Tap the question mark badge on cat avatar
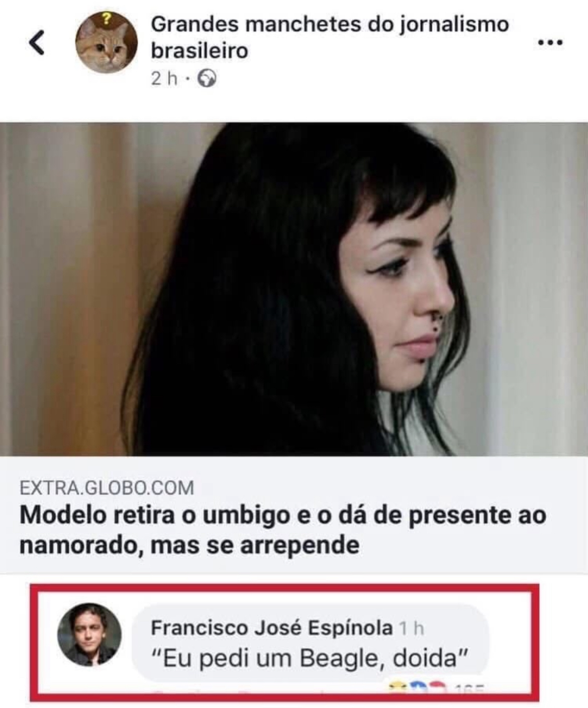The height and width of the screenshot is (708, 588). click(106, 20)
